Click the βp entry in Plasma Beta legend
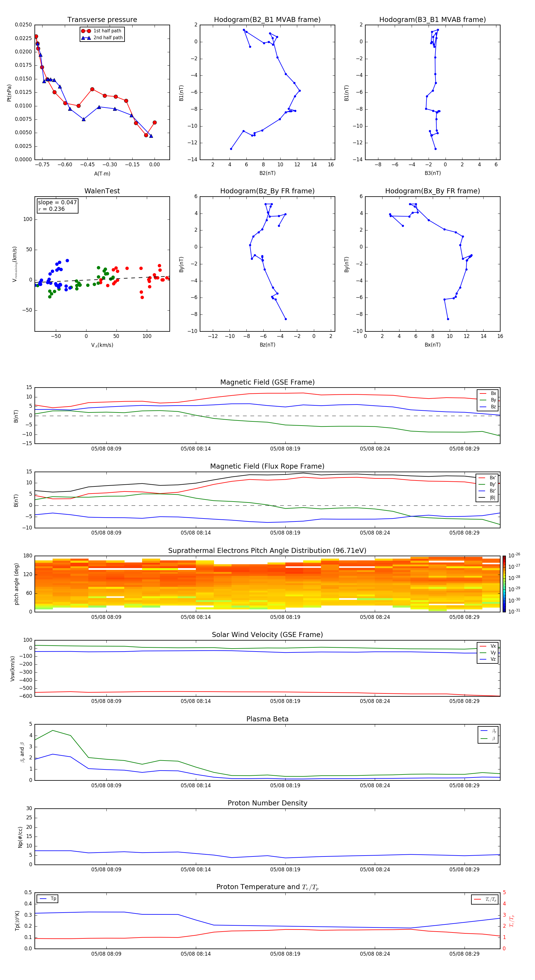 point(488,731)
